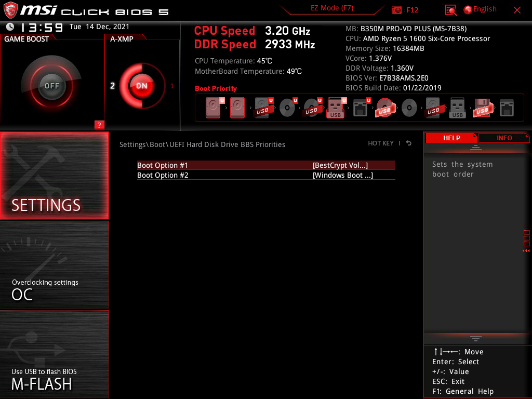
Task: Click the F12 screenshot label
Action: [412, 10]
